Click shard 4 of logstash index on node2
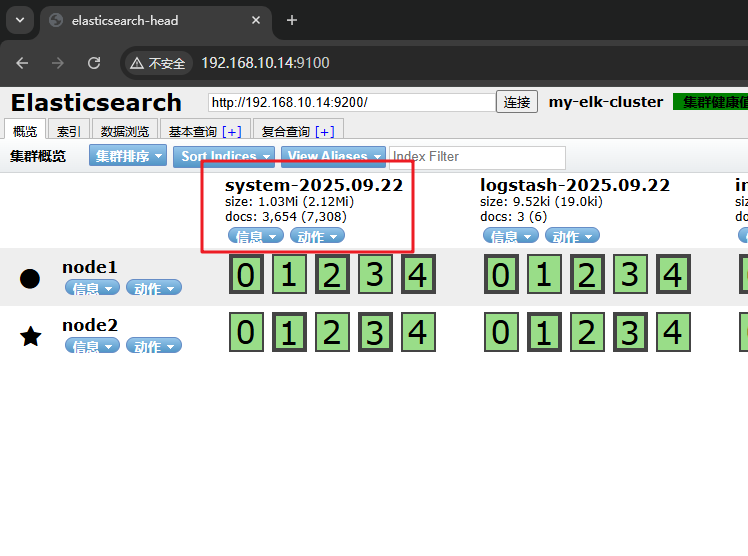The height and width of the screenshot is (556, 748). (x=673, y=332)
